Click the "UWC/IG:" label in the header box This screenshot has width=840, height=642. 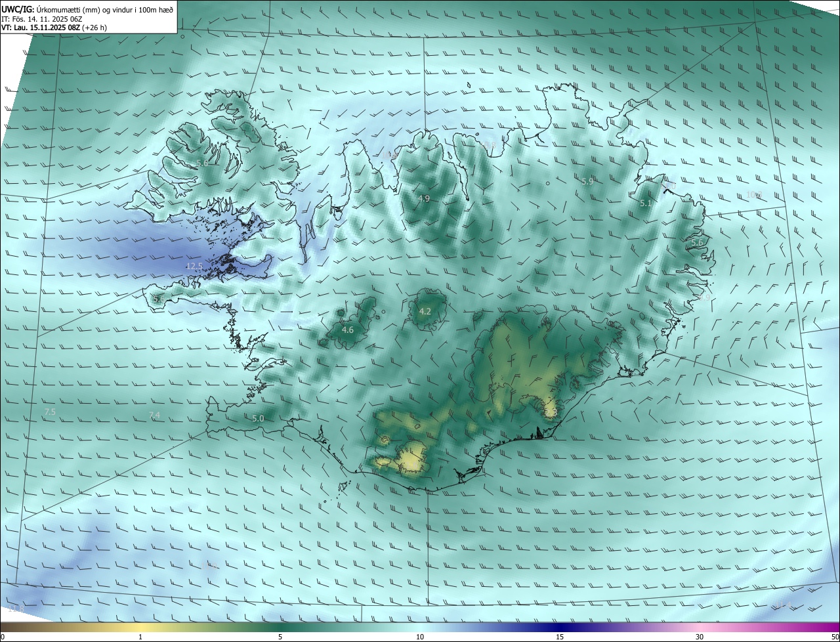pyautogui.click(x=17, y=9)
